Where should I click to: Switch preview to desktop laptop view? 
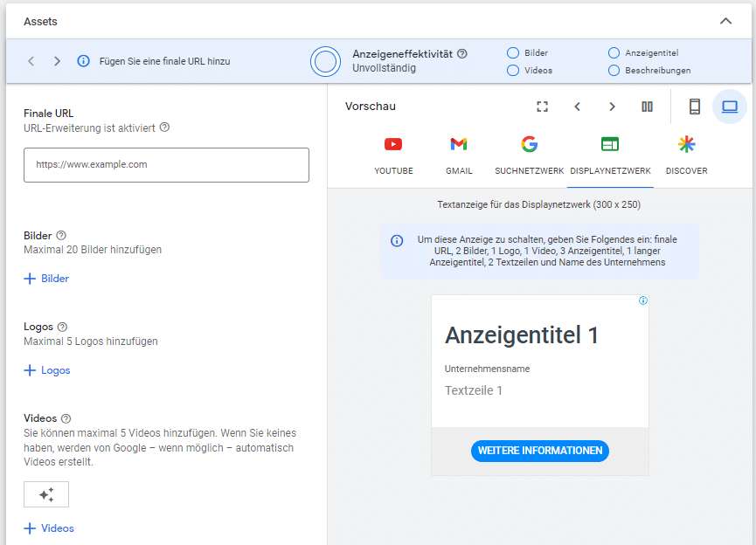point(730,107)
